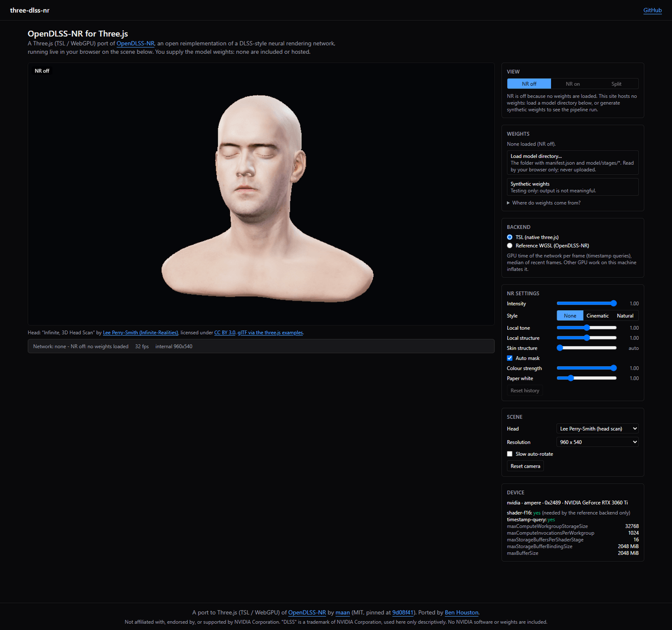
Task: Click the Skin structure 'auto' value
Action: point(633,348)
